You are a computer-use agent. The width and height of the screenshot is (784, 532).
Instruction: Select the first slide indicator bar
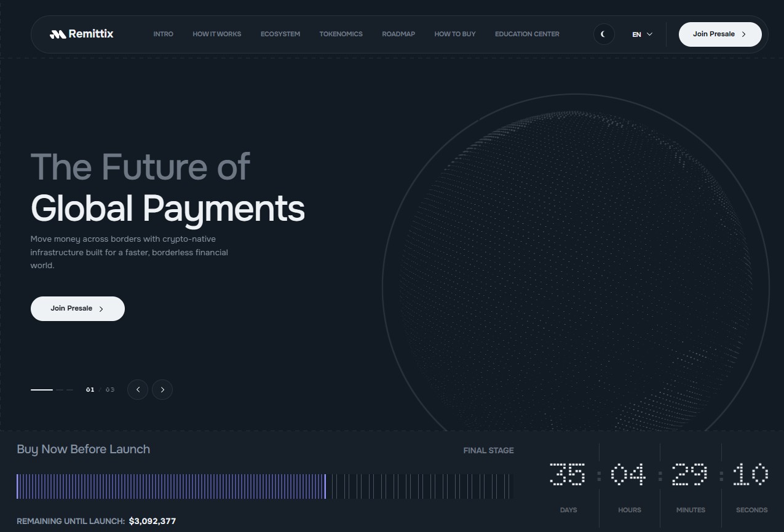click(x=42, y=390)
